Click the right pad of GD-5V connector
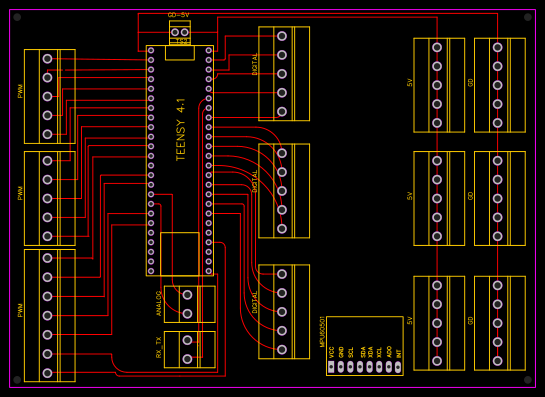Viewport: 545px width, 397px height. 185,32
